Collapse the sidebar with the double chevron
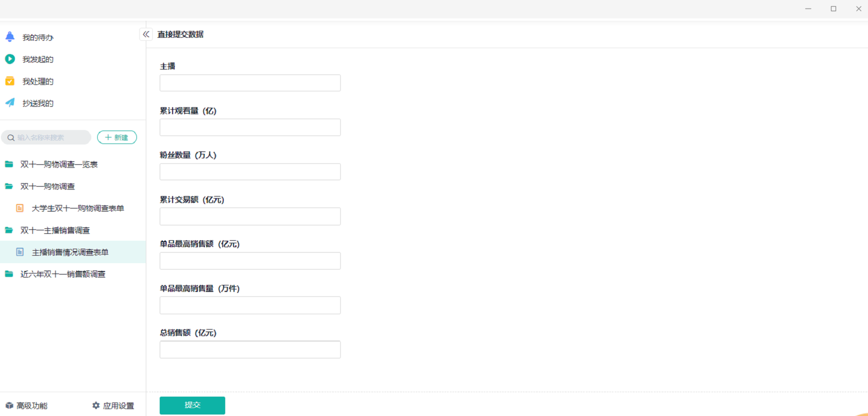The image size is (868, 416). click(146, 34)
